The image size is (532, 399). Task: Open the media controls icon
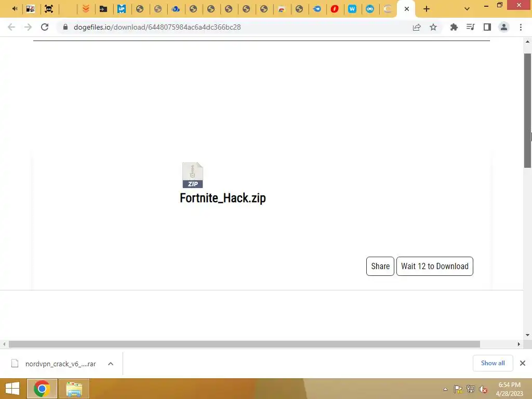(x=470, y=27)
